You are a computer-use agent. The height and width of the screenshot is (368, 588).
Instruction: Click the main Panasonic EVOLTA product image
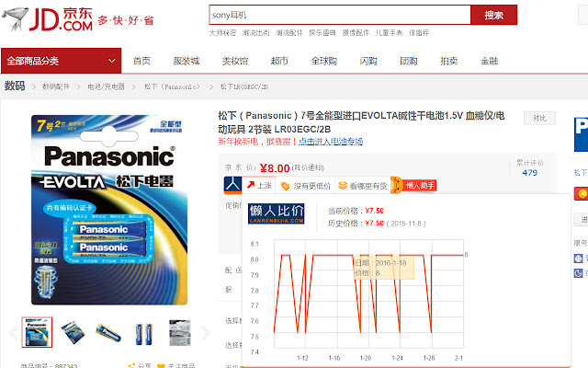[109, 210]
